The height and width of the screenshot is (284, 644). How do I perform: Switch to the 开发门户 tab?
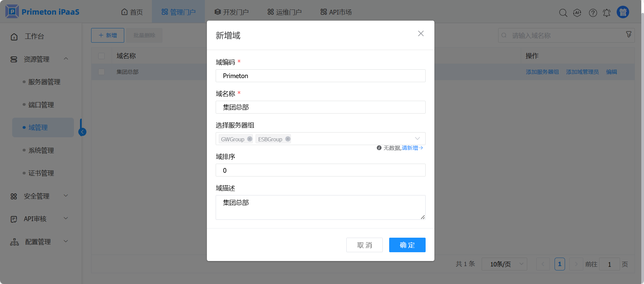tap(232, 12)
